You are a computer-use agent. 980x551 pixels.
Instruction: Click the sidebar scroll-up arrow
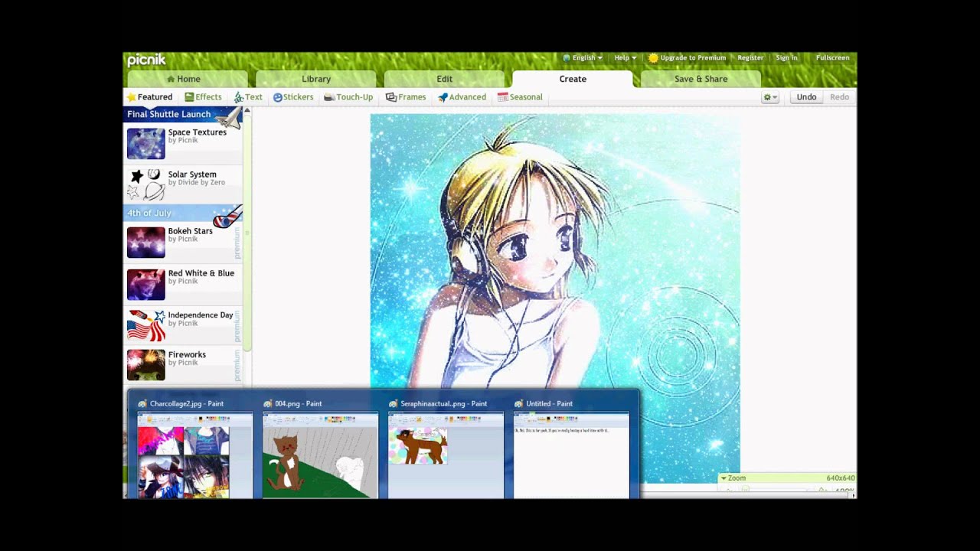[x=247, y=111]
